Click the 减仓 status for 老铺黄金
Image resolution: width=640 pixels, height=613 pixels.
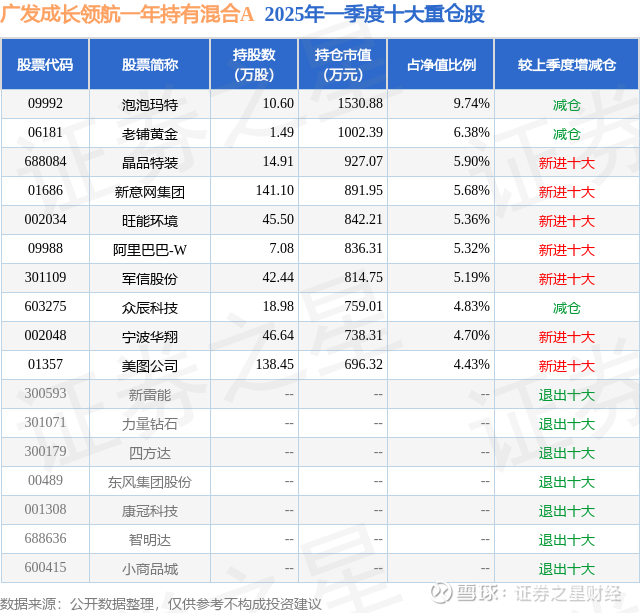pos(567,134)
